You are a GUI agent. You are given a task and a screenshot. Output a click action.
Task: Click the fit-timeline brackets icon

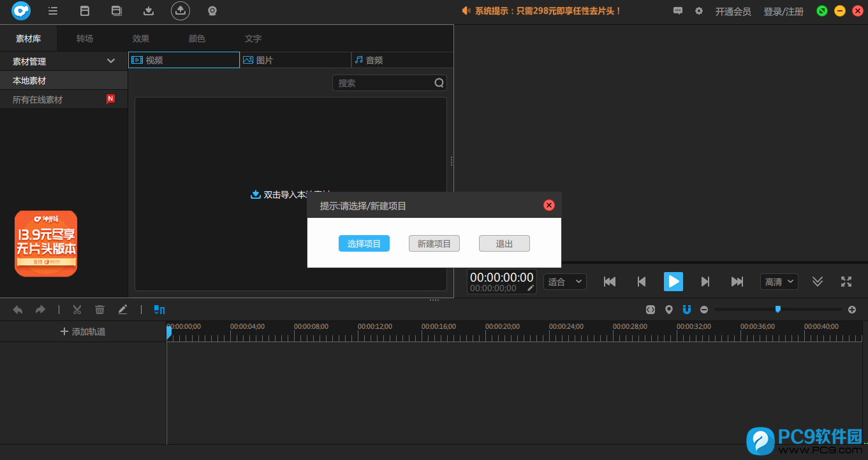pyautogui.click(x=651, y=310)
